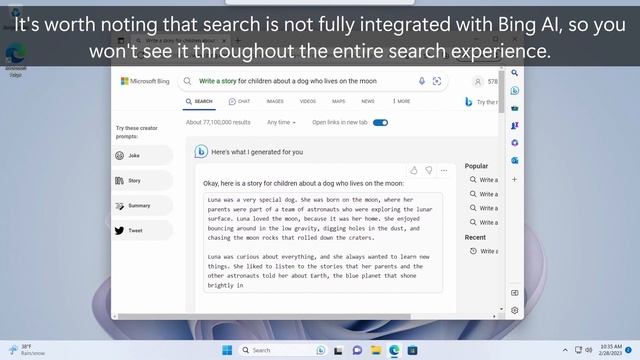
Task: Open the clock and date in the taskbar
Action: [611, 350]
